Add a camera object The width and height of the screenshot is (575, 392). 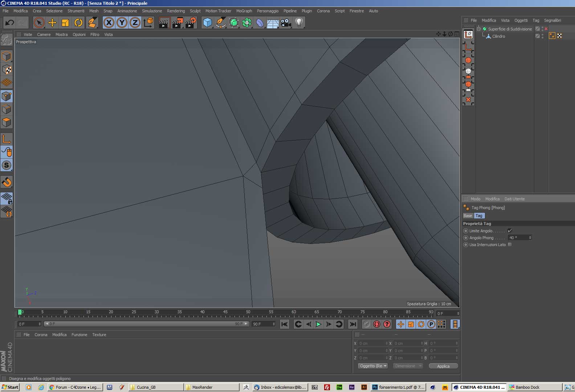286,23
